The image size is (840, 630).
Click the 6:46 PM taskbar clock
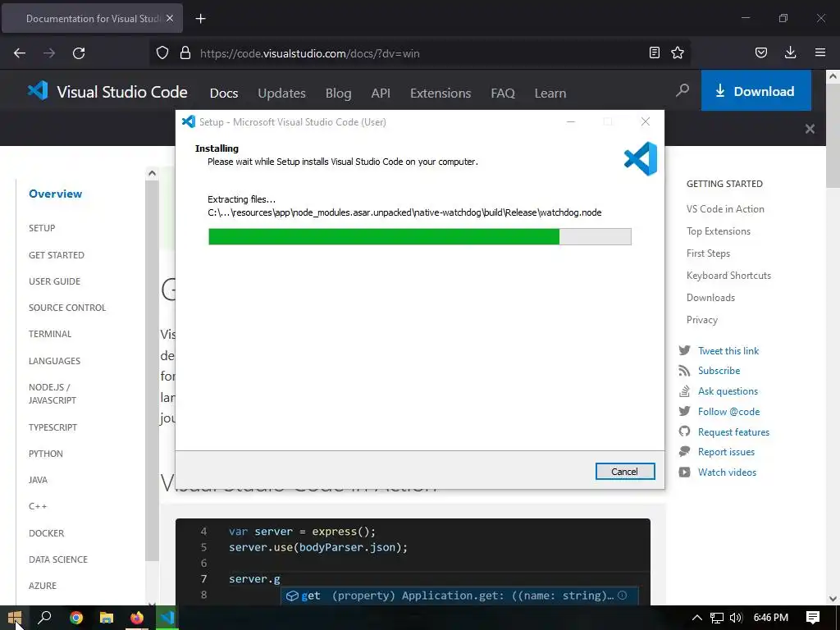click(x=771, y=618)
